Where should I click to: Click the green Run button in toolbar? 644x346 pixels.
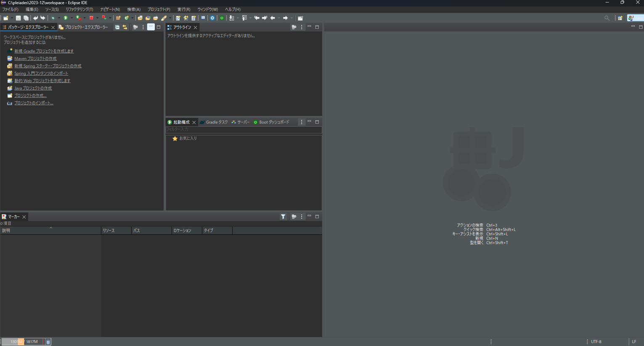coord(66,18)
